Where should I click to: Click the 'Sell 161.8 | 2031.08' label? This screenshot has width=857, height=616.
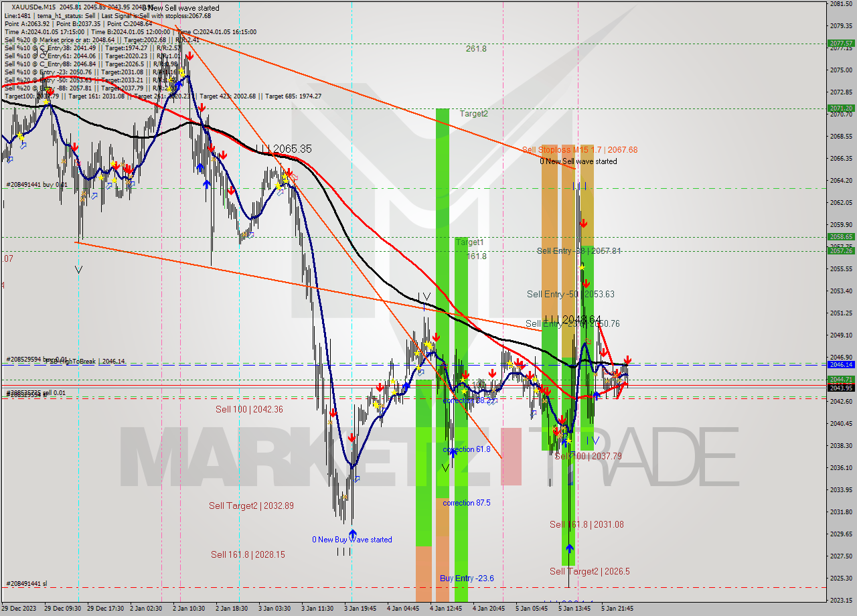[587, 524]
